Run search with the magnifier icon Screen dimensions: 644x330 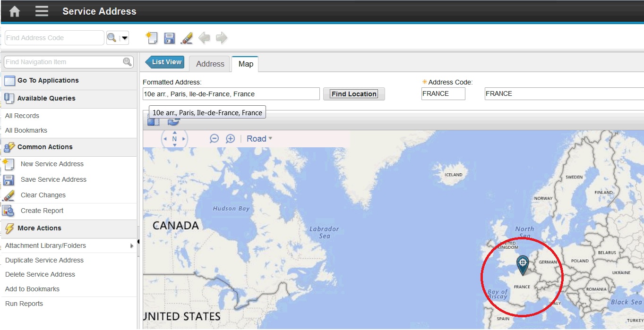(x=112, y=37)
